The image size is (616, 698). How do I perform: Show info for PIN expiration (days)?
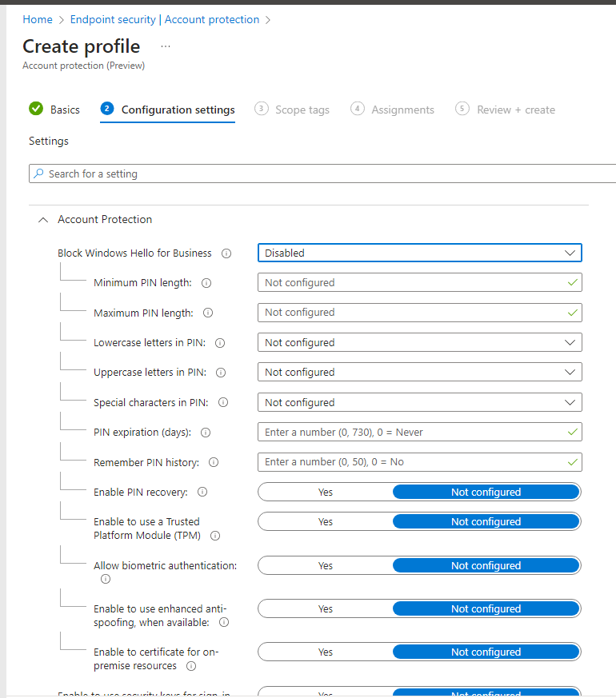[206, 433]
